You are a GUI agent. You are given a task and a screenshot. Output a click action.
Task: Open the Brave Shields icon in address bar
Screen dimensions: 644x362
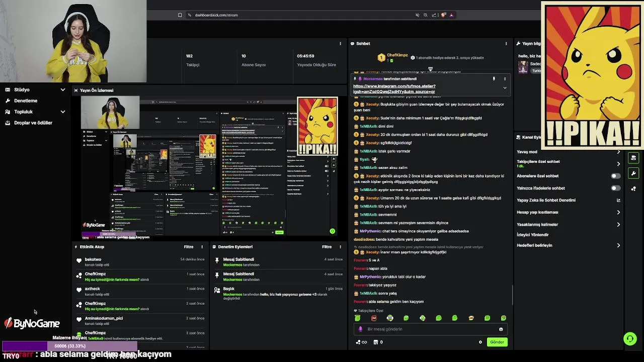tap(443, 15)
